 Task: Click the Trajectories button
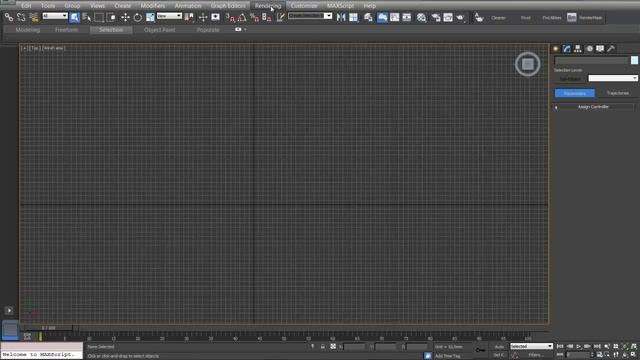tap(618, 93)
